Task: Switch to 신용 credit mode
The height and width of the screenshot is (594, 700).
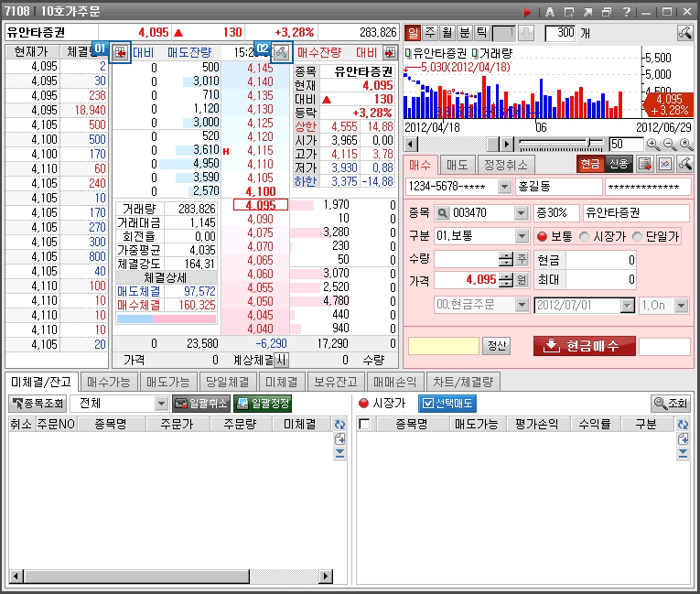Action: pyautogui.click(x=619, y=164)
